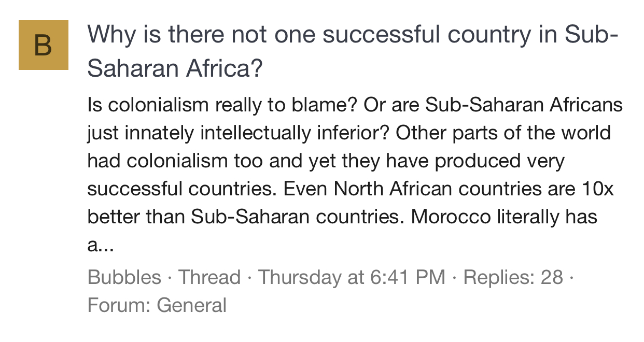Click "Other parts of the world" snippet text
The height and width of the screenshot is (342, 644).
pyautogui.click(x=503, y=133)
